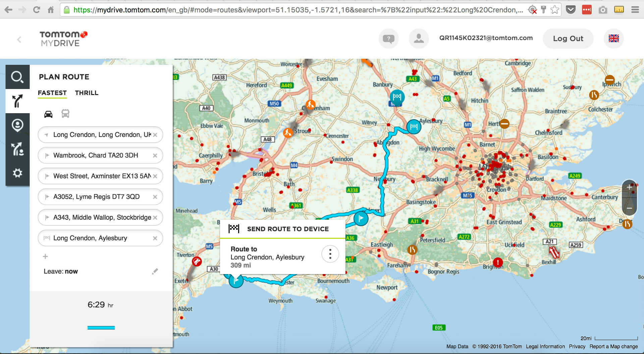Click the road closed icon near Ipswich
The height and width of the screenshot is (354, 644).
609,80
